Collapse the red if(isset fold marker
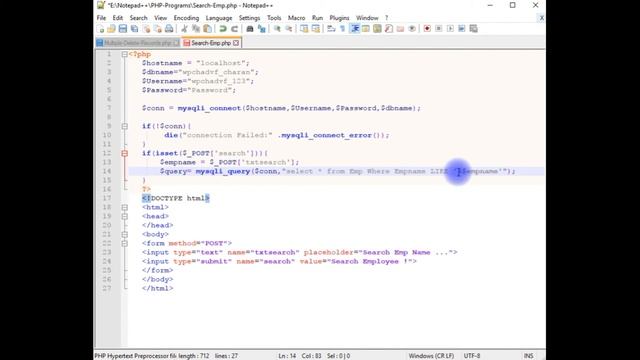Viewport: 640px width, 360px height. point(124,153)
